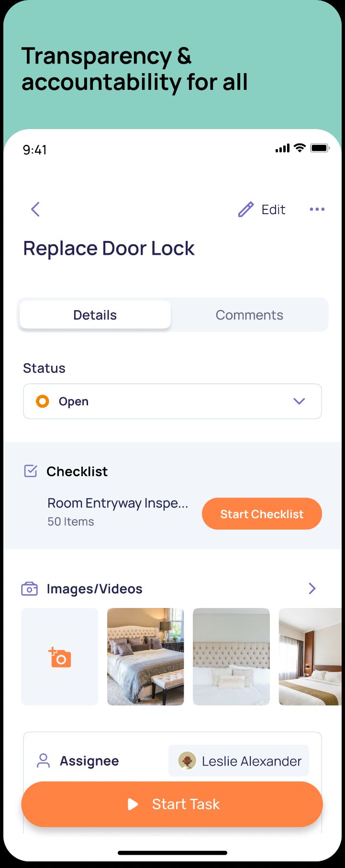Image resolution: width=345 pixels, height=868 pixels.
Task: Open the Status dropdown
Action: pos(299,401)
